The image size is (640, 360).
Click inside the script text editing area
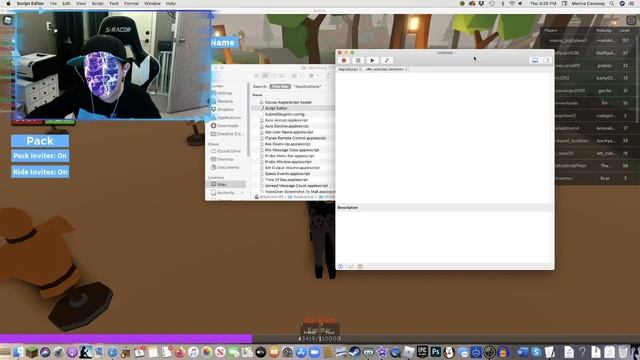(444, 138)
